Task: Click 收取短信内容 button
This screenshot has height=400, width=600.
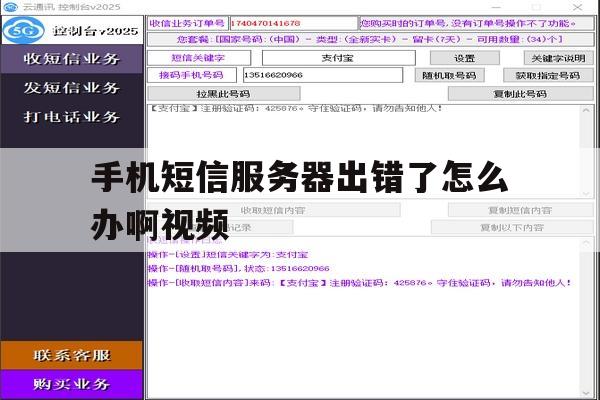Action: (x=273, y=210)
